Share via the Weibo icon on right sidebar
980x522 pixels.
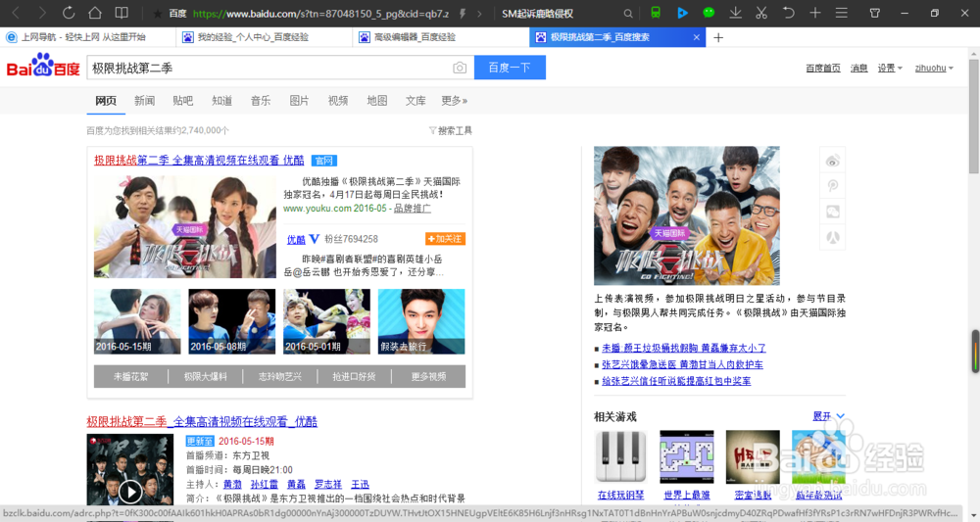[832, 161]
